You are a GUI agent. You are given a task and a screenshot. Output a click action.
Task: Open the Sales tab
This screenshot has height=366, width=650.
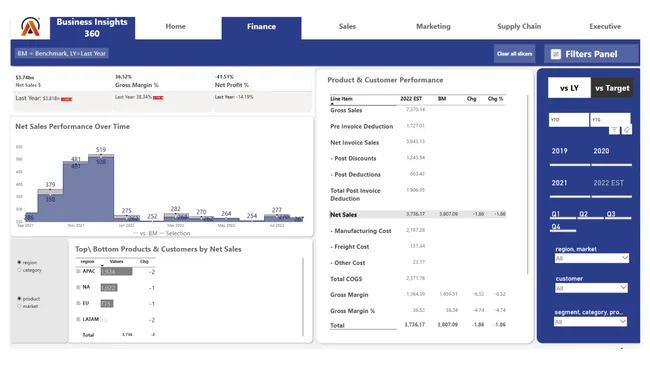pyautogui.click(x=347, y=26)
